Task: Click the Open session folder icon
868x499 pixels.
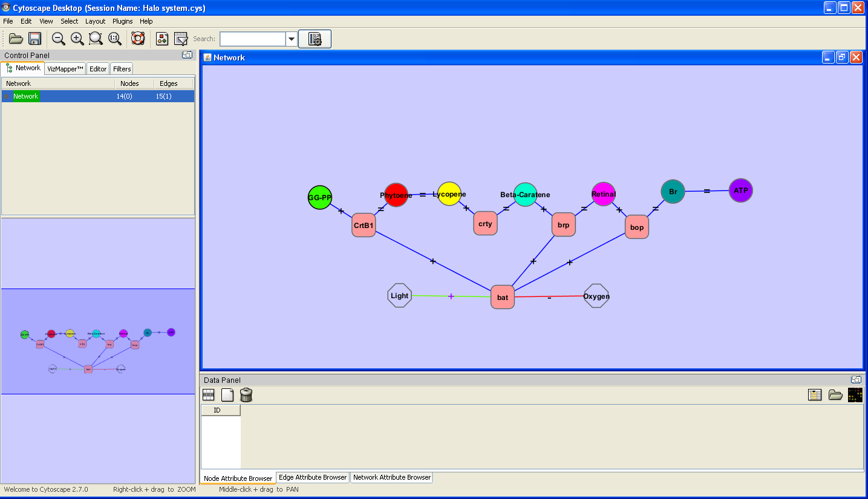Action: click(16, 39)
